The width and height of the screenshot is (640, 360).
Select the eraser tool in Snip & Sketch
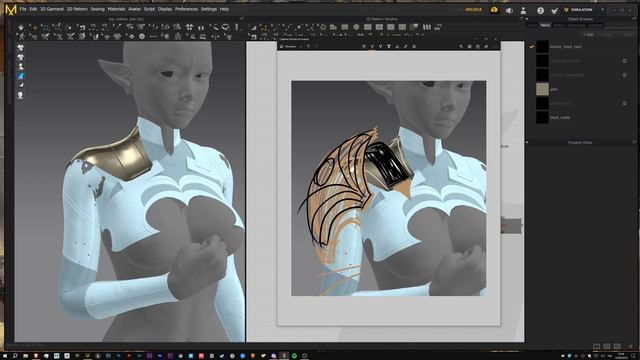point(397,47)
